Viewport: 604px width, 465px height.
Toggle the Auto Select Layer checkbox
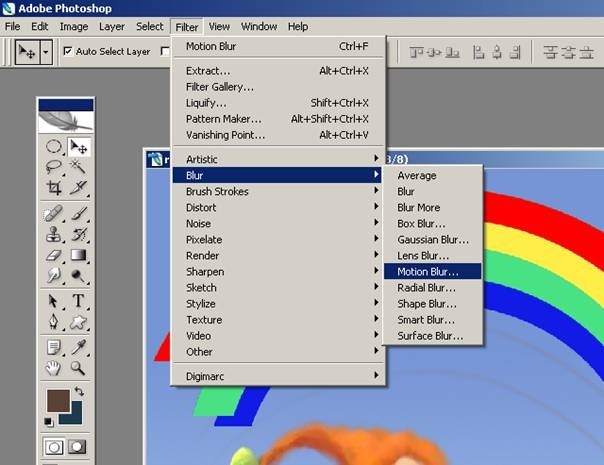[x=68, y=51]
